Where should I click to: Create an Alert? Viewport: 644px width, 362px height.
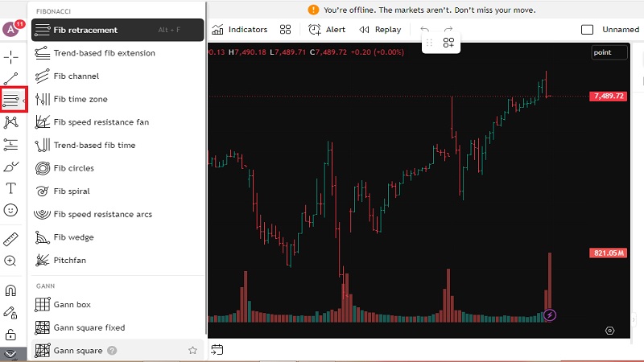tap(327, 30)
